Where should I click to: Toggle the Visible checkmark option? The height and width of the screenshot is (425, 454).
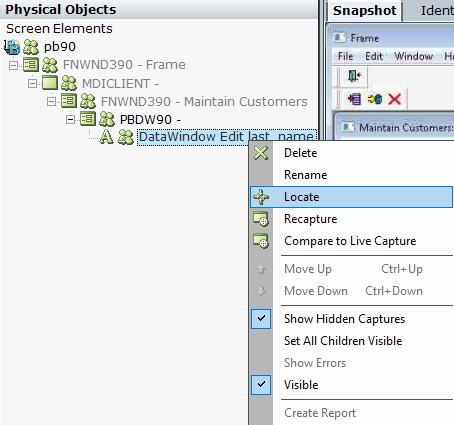(261, 385)
